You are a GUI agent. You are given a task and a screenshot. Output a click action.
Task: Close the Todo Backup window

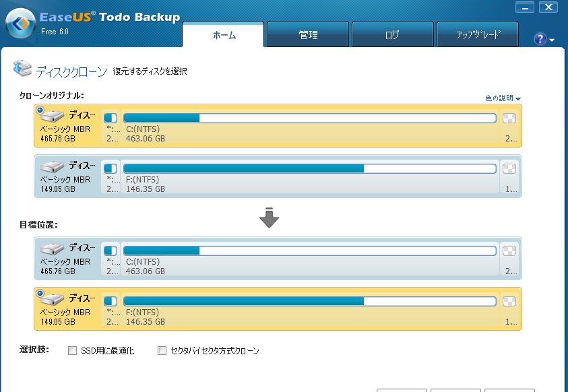point(548,7)
